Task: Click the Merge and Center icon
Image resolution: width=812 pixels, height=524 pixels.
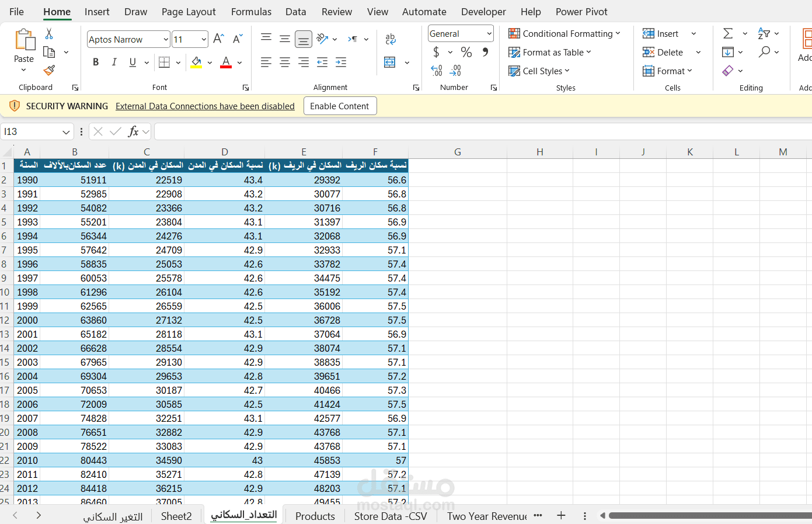Action: point(390,62)
